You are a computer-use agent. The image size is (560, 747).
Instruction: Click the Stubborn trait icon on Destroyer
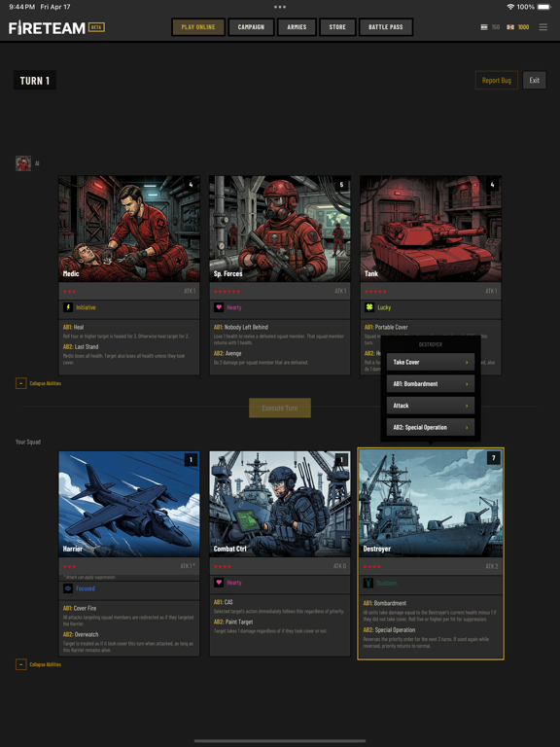[368, 583]
